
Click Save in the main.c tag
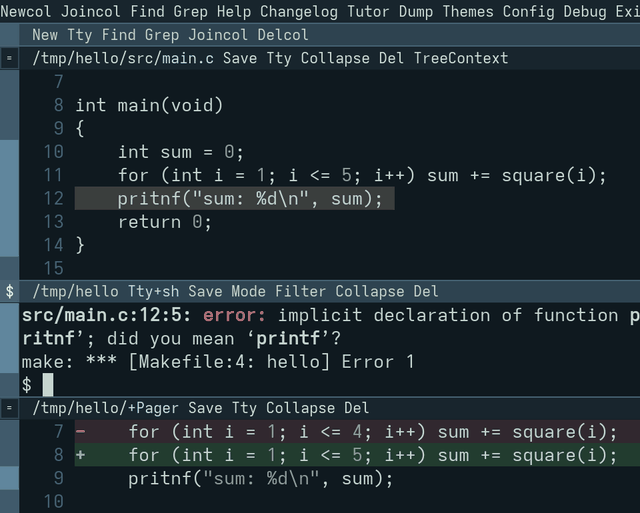pos(240,58)
